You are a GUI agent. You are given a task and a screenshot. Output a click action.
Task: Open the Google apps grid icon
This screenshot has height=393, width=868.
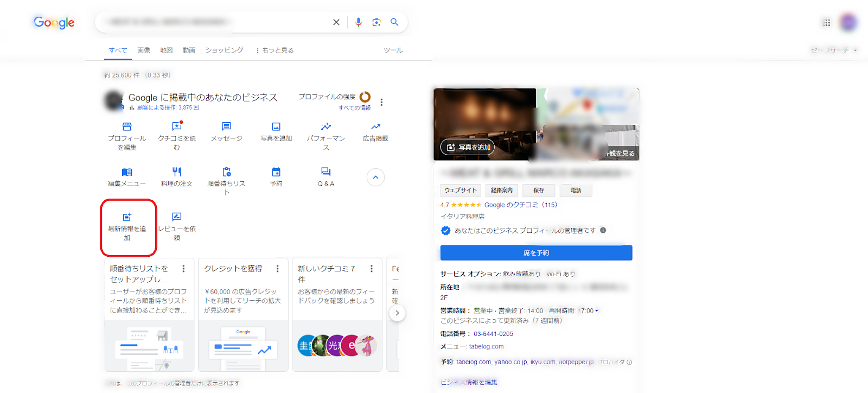point(826,23)
